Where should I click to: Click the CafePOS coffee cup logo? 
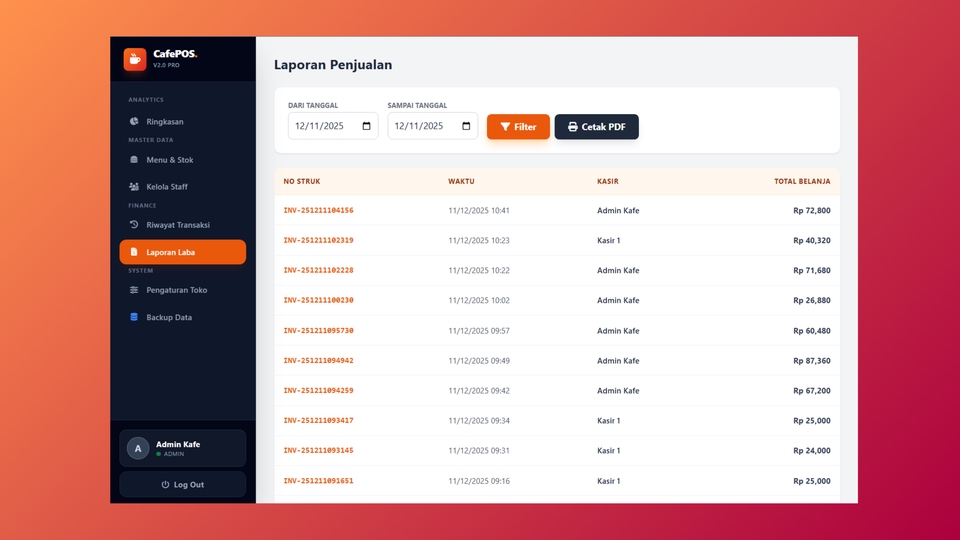pos(135,59)
